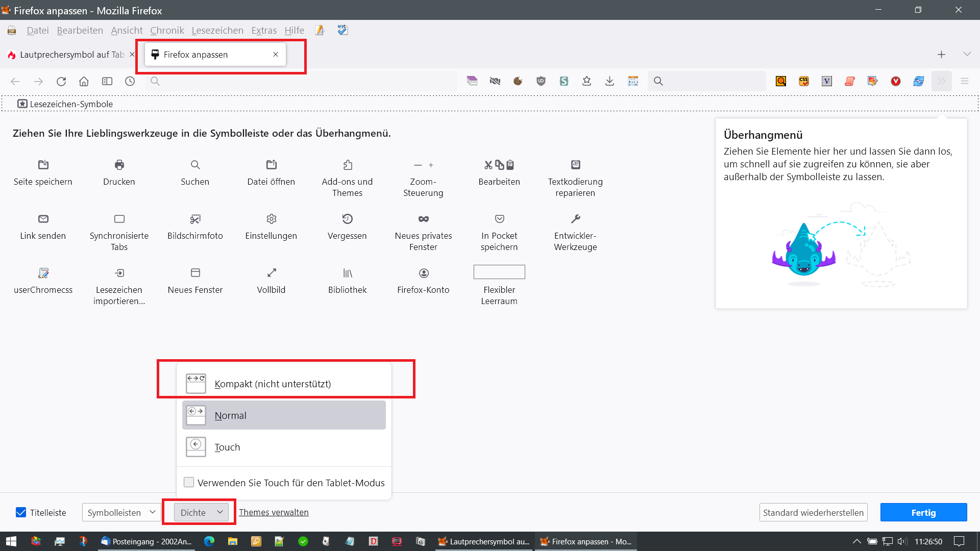Collapse the Dichte dropdown
Screen dimensions: 980x551
click(201, 512)
